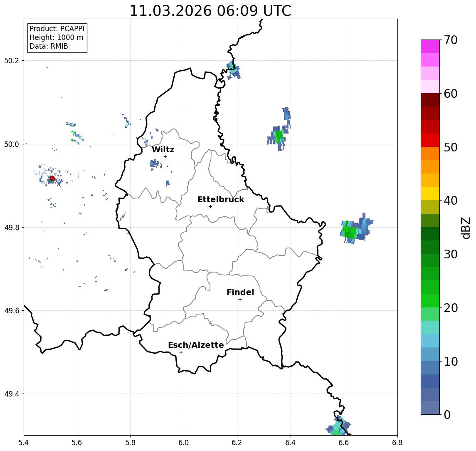Click the radar echo at the northern border near 50.2
This screenshot has width=476, height=451.
pyautogui.click(x=234, y=70)
